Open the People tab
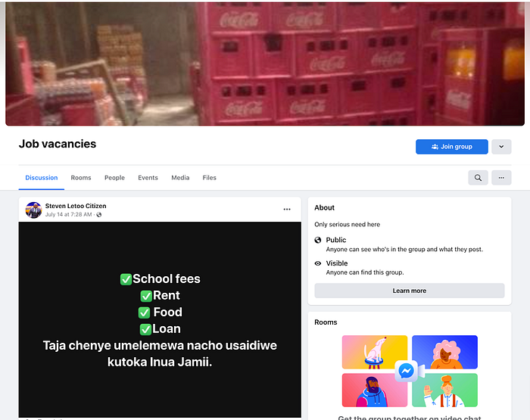Image resolution: width=530 pixels, height=420 pixels. coord(114,178)
